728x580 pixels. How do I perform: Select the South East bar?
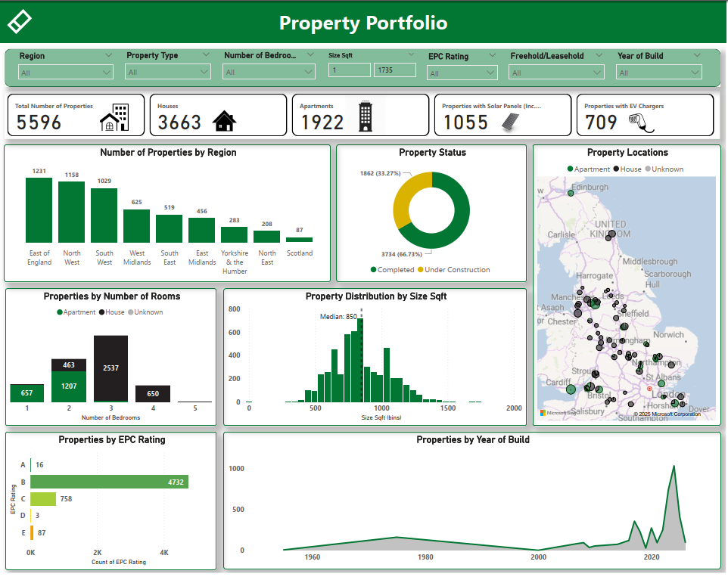click(169, 229)
